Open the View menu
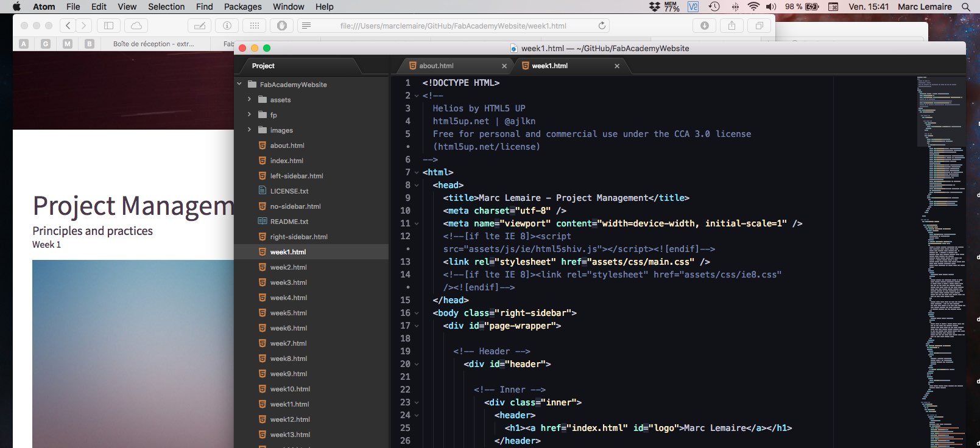This screenshot has width=980, height=448. [127, 7]
